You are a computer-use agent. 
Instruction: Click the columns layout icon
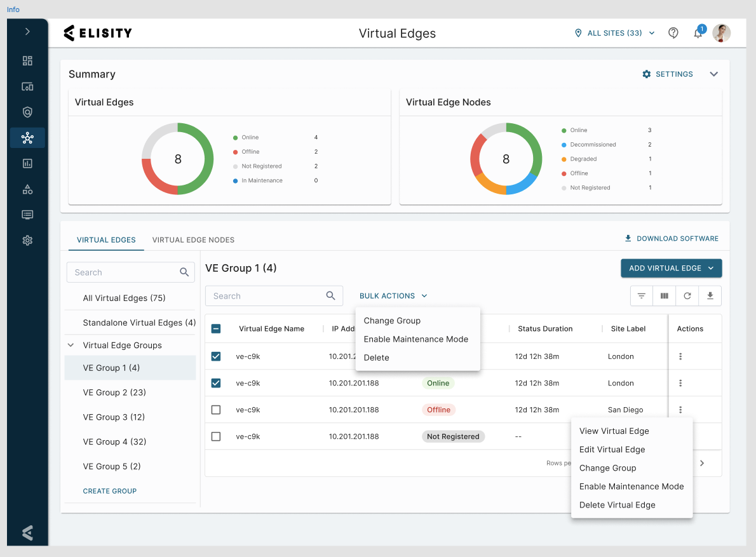pyautogui.click(x=665, y=296)
